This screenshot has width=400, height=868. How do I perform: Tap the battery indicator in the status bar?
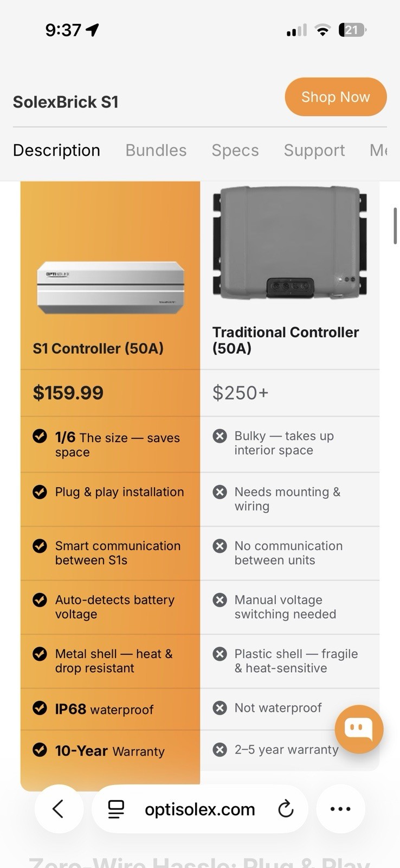pyautogui.click(x=352, y=30)
